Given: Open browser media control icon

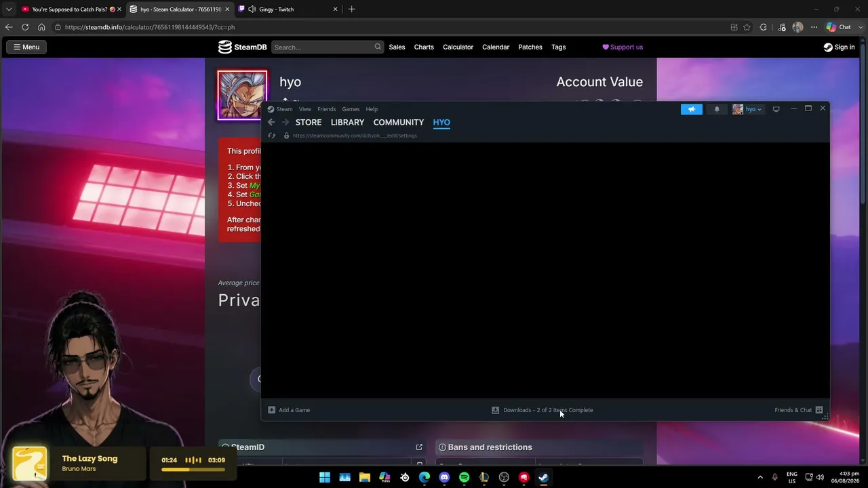Looking at the screenshot, I should 782,27.
